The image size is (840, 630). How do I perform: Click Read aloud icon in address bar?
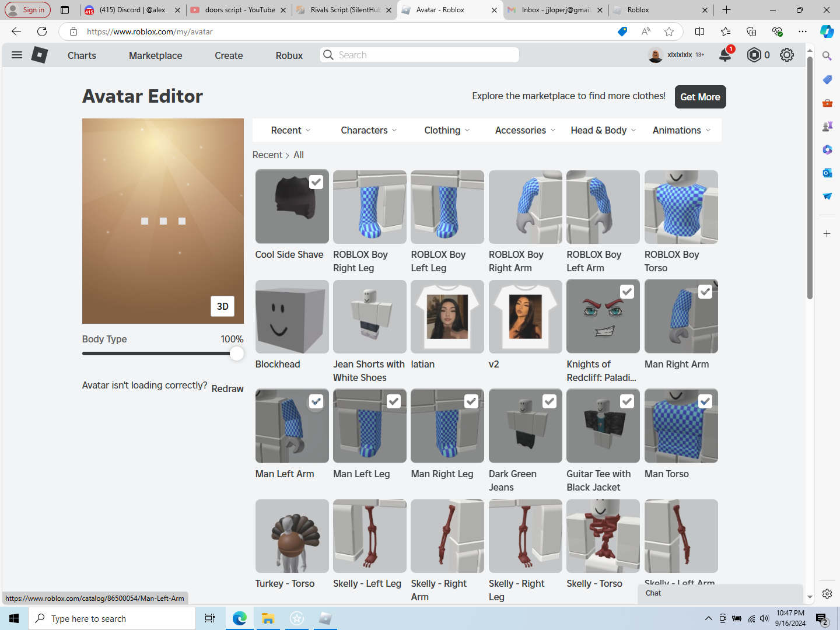pos(646,32)
